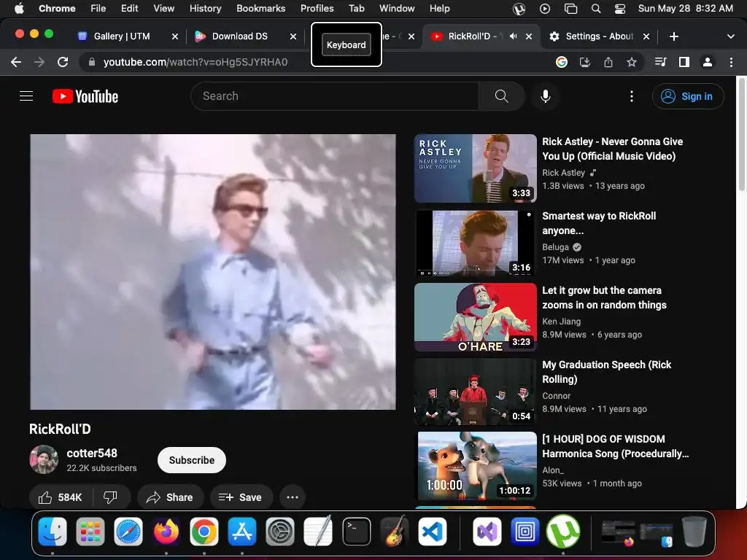The height and width of the screenshot is (560, 747).
Task: Mute RickRoll'D tab audio speaker icon
Action: coord(513,36)
